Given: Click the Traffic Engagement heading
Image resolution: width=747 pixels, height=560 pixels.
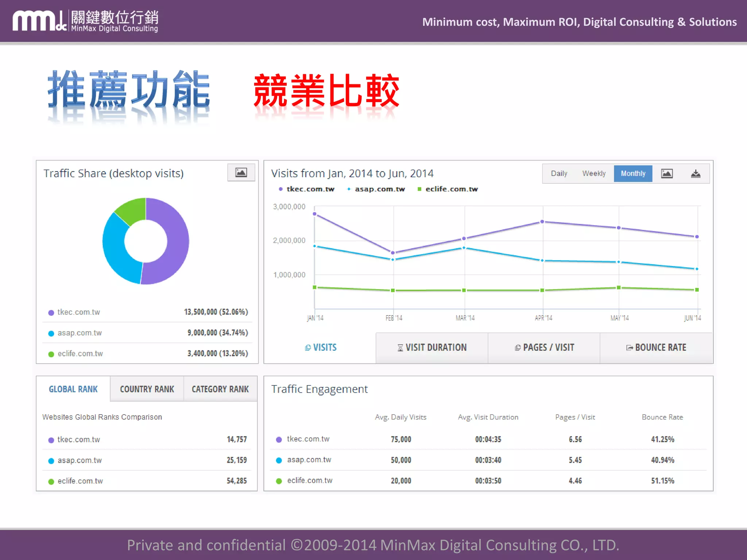Looking at the screenshot, I should [x=320, y=389].
